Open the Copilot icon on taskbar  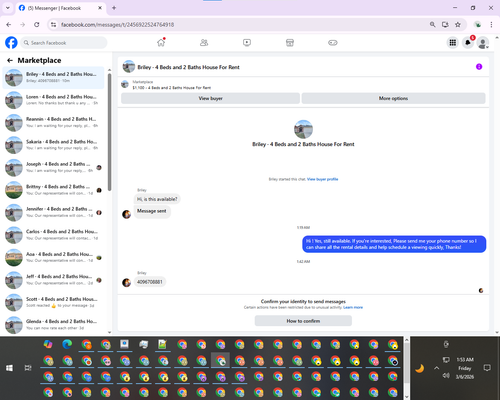48,344
